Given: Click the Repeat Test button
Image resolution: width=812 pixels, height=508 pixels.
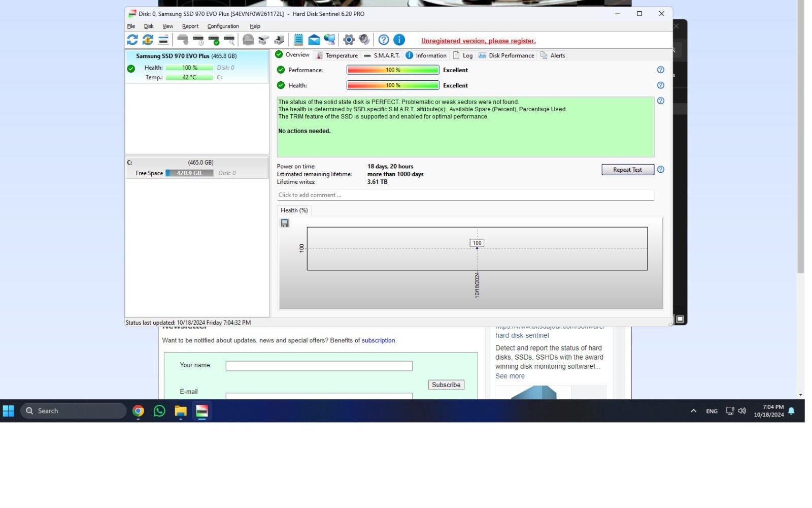Looking at the screenshot, I should [x=628, y=170].
